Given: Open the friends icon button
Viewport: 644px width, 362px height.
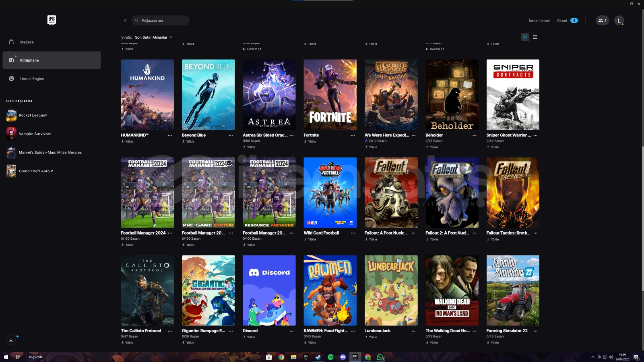Looking at the screenshot, I should click(x=602, y=21).
